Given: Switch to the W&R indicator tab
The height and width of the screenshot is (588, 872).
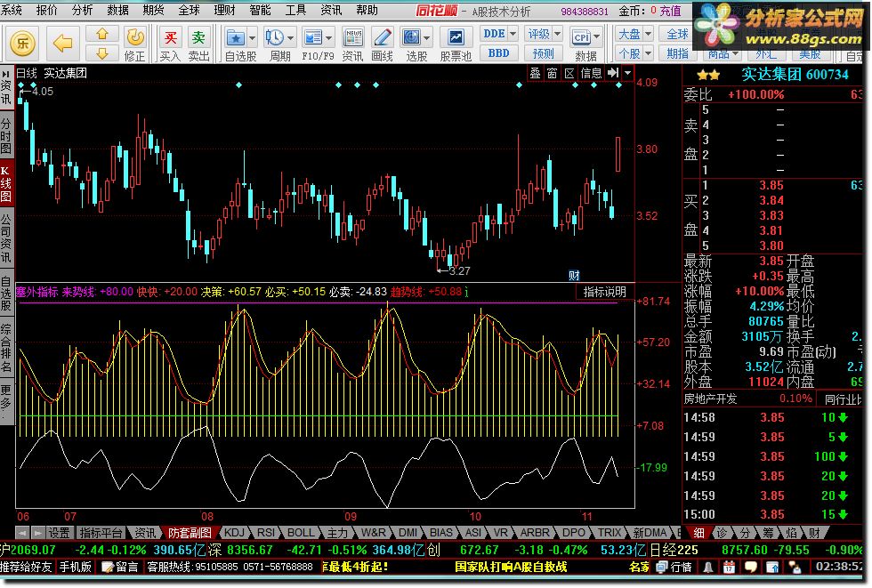Looking at the screenshot, I should 373,533.
